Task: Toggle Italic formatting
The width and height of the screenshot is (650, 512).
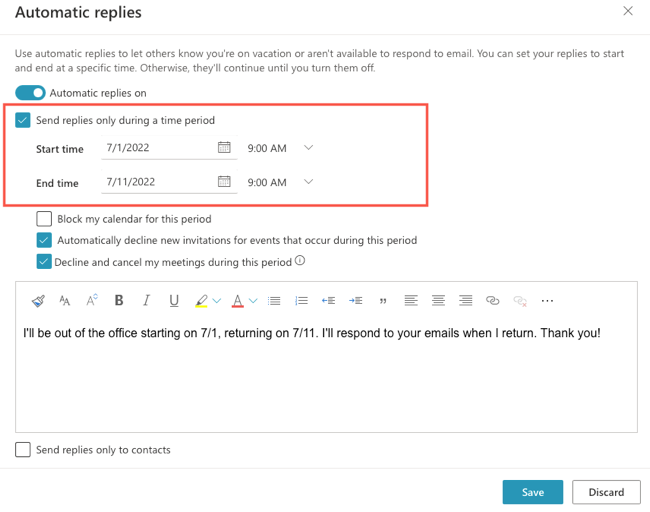Action: [x=146, y=300]
